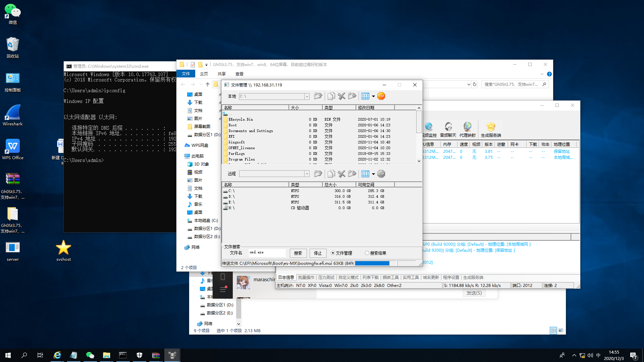This screenshot has height=362, width=644.
Task: Expand the 远程 path dropdown
Action: coord(307,174)
